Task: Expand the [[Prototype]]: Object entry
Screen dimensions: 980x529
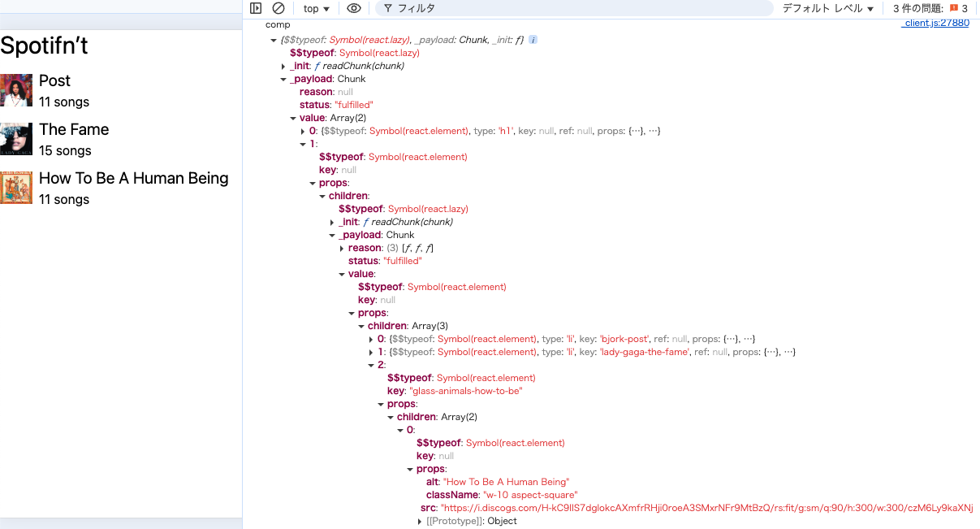Action: [x=420, y=521]
